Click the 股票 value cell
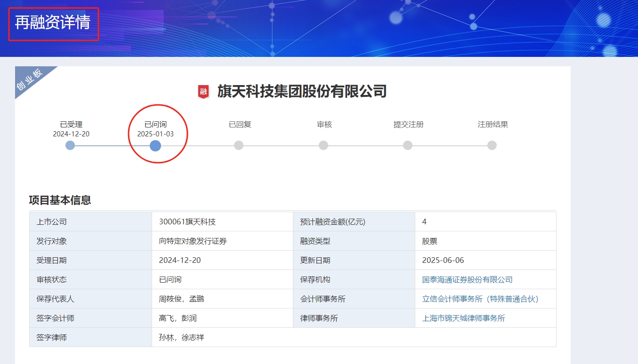This screenshot has height=364, width=638. click(x=485, y=241)
